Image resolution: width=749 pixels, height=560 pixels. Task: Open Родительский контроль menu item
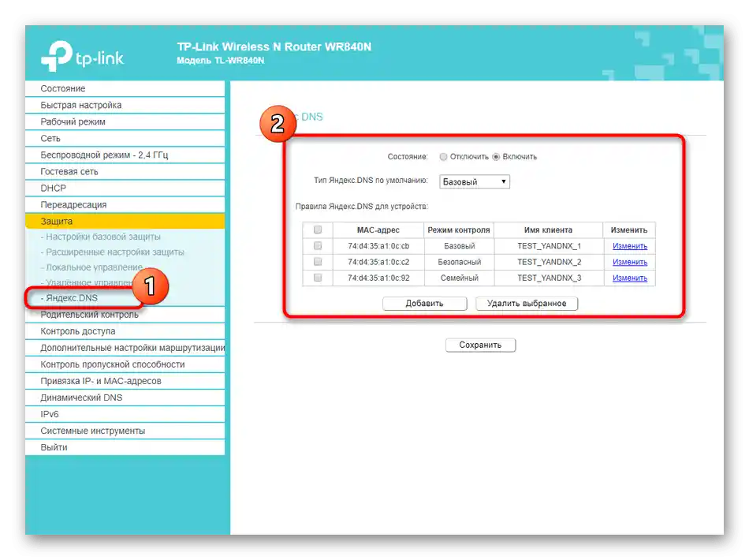125,315
